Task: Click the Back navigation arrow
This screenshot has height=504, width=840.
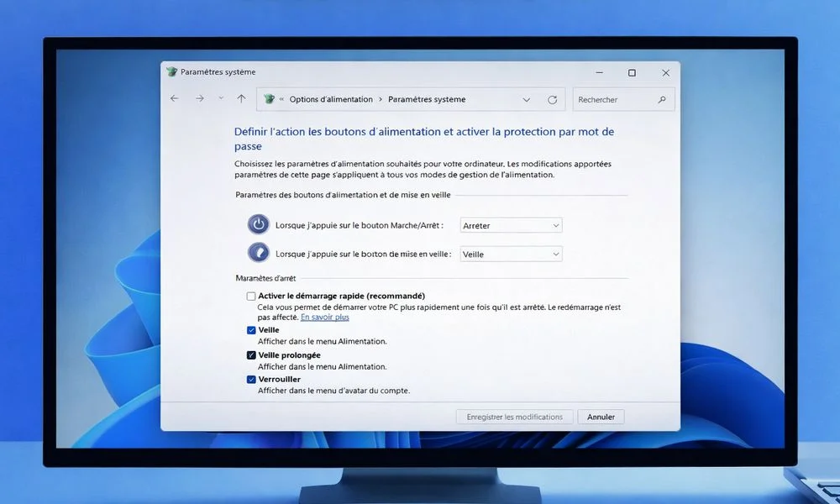Action: (x=175, y=99)
